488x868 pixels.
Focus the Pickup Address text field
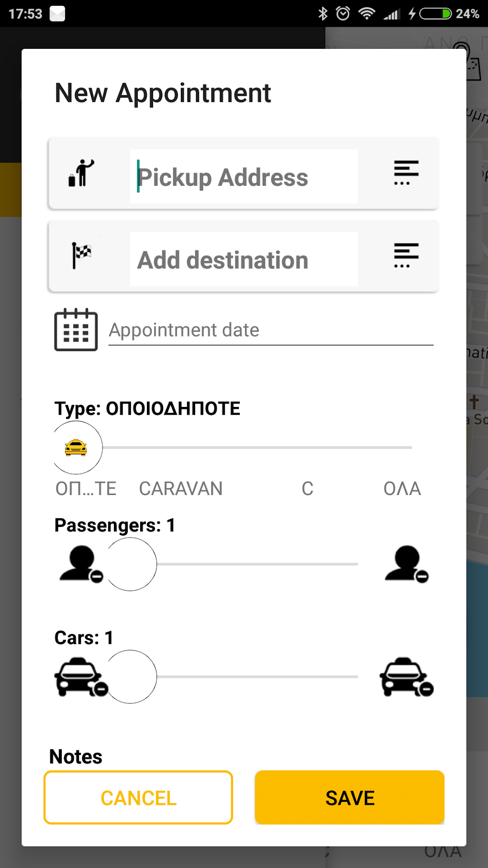[244, 177]
